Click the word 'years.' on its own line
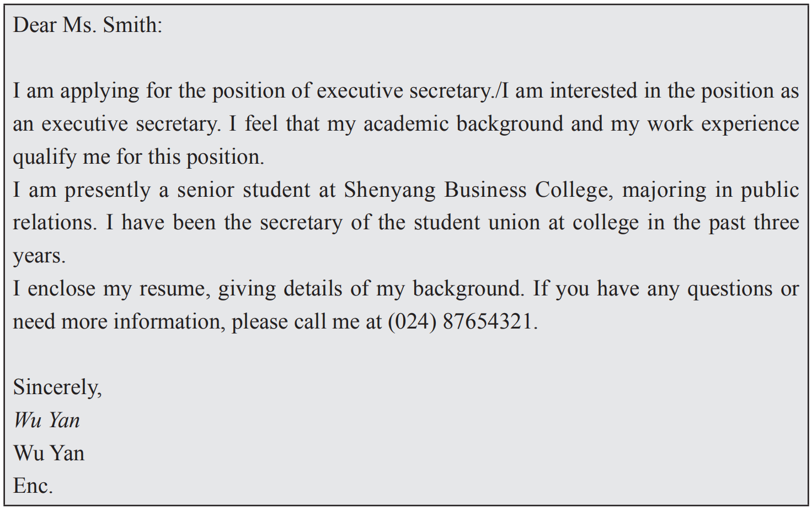812x511 pixels. click(x=39, y=256)
